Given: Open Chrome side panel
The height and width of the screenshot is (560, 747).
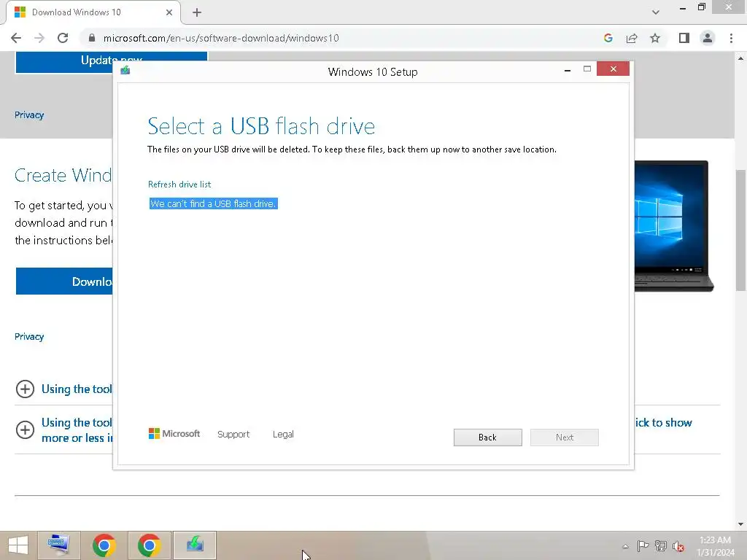Looking at the screenshot, I should (x=684, y=38).
